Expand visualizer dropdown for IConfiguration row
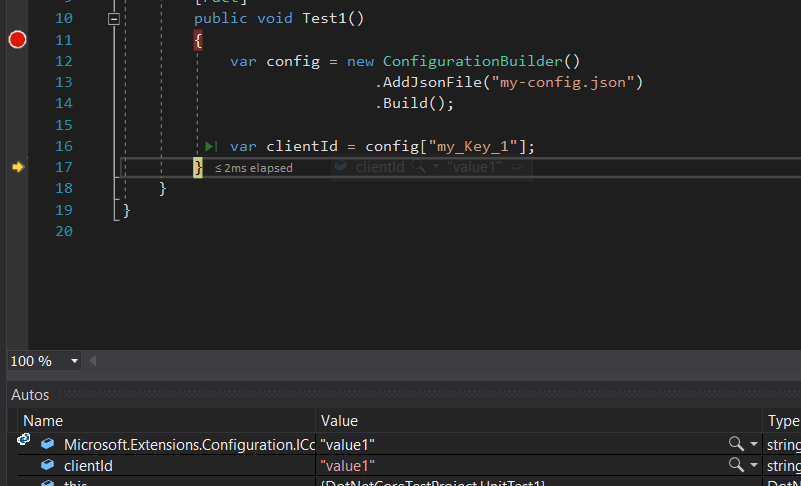Screen dimensions: 801x486 [x=753, y=444]
